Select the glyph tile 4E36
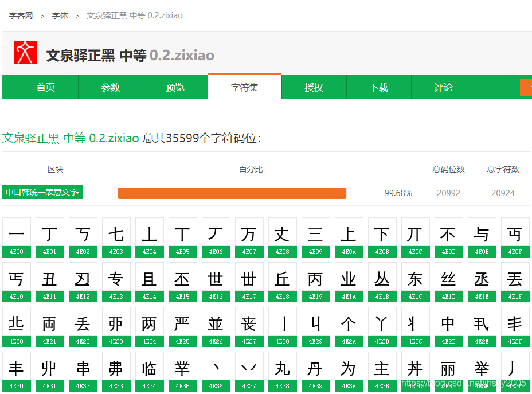532x394 pixels. 216,372
